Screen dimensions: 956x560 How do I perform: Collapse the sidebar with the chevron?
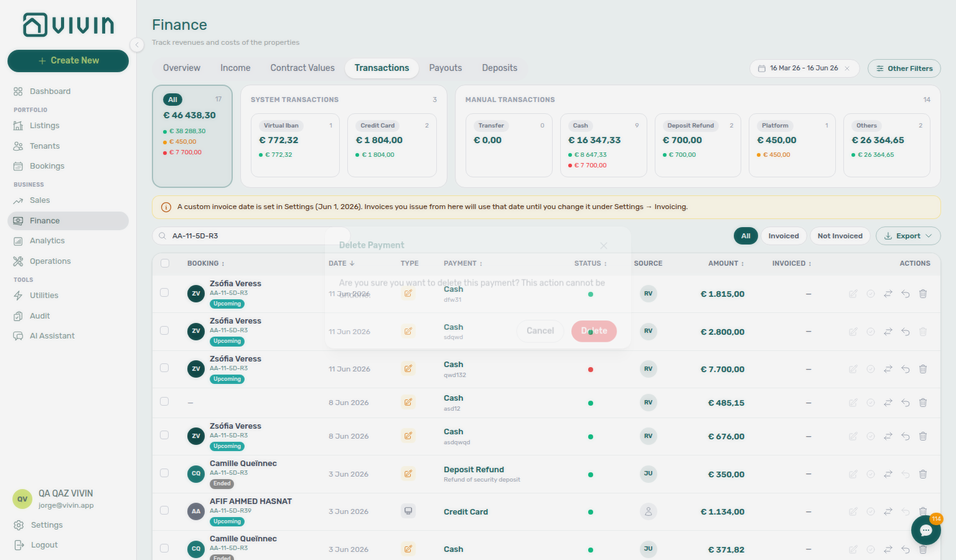coord(137,44)
